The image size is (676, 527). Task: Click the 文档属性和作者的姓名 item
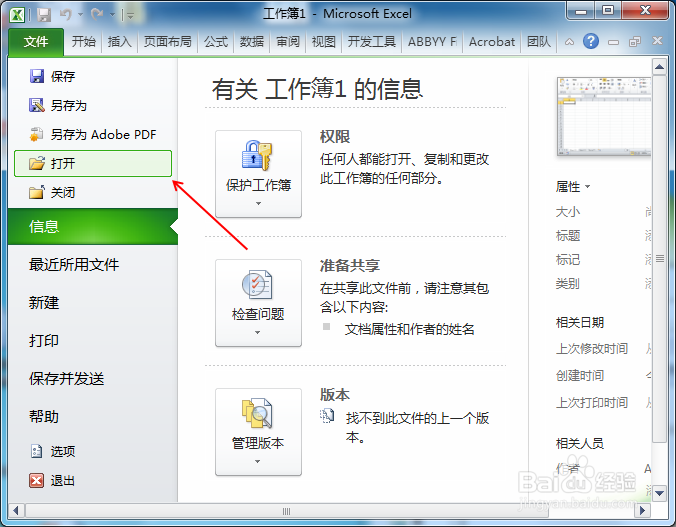point(409,329)
